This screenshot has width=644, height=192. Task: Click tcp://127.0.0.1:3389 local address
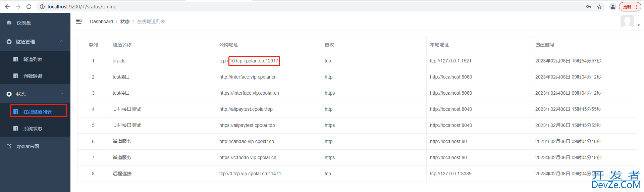click(x=451, y=174)
